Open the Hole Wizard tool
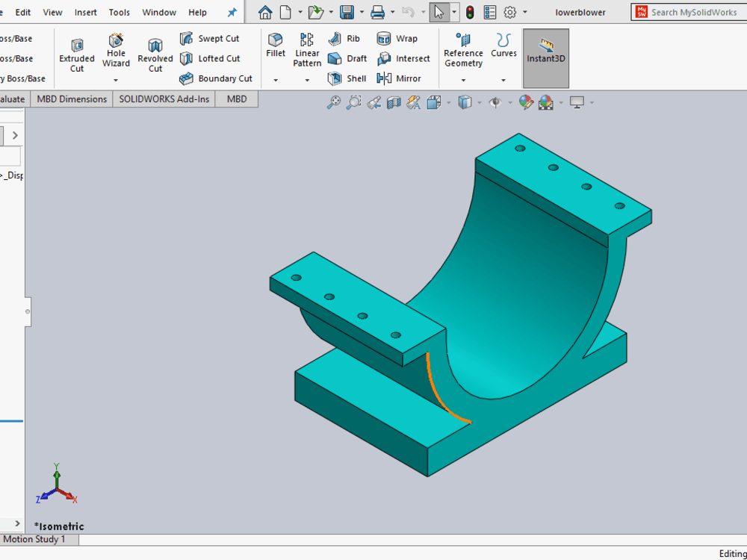Image resolution: width=747 pixels, height=560 pixels. (x=116, y=51)
